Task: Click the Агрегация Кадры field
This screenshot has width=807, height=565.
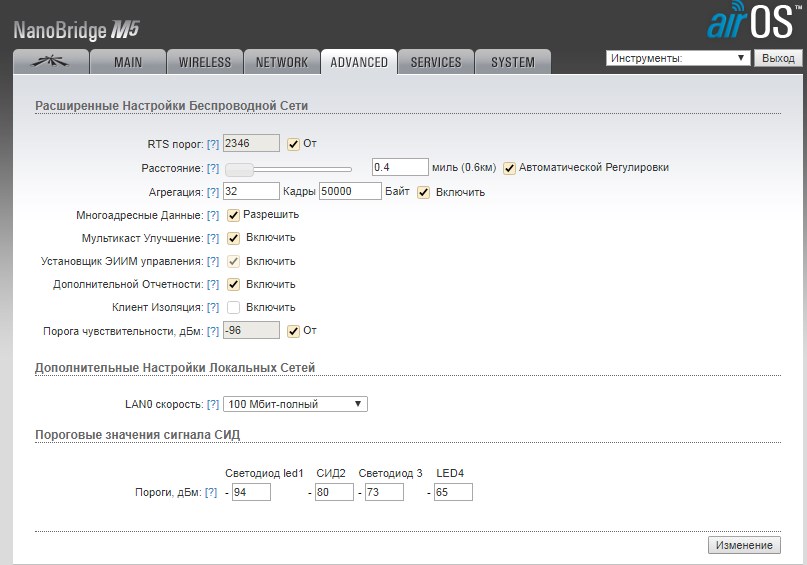Action: tap(251, 191)
